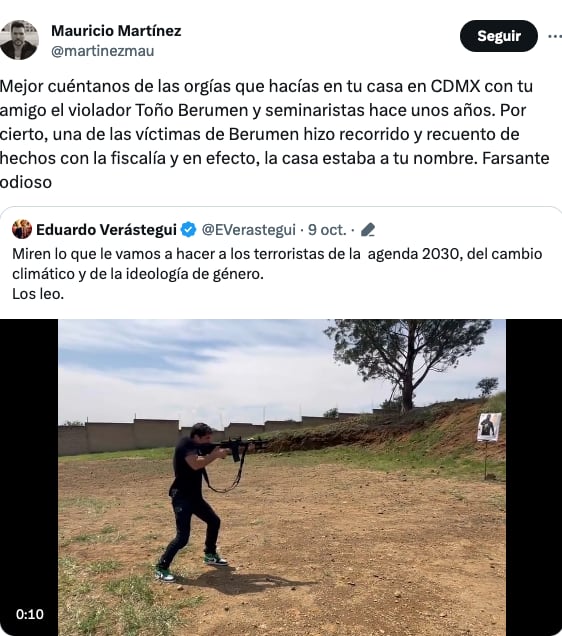Open the @martinezmau handle link
562x636 pixels.
point(103,51)
